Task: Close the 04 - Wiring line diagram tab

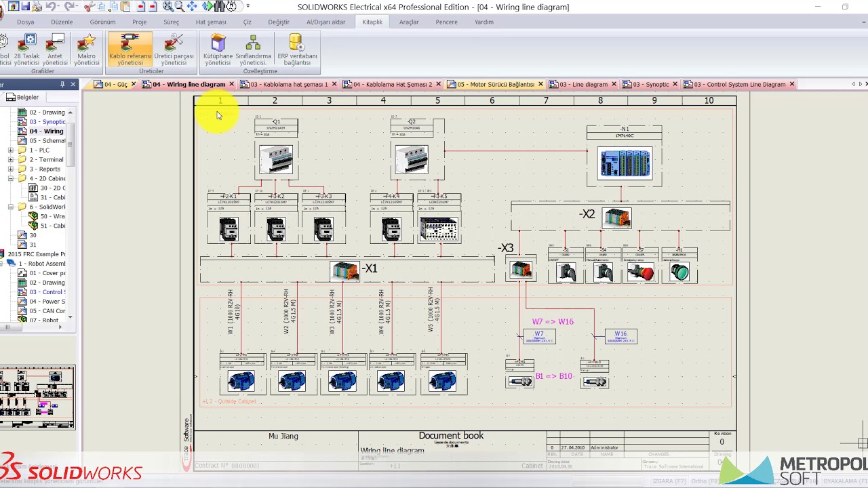Action: pyautogui.click(x=232, y=85)
